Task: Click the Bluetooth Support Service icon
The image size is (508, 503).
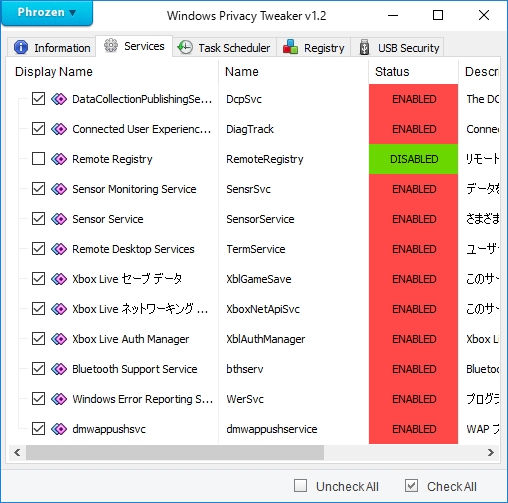Action: tap(59, 369)
